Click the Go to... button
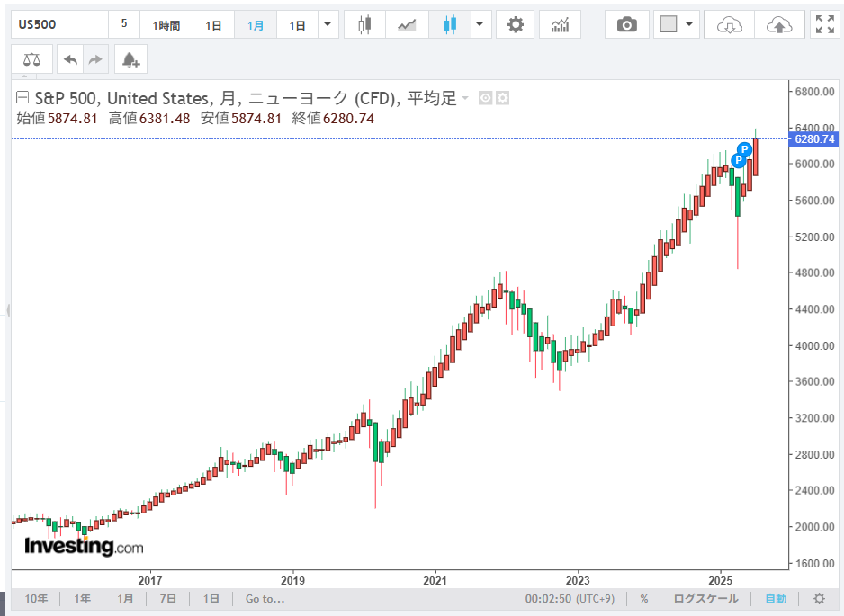844x616 pixels. (265, 598)
